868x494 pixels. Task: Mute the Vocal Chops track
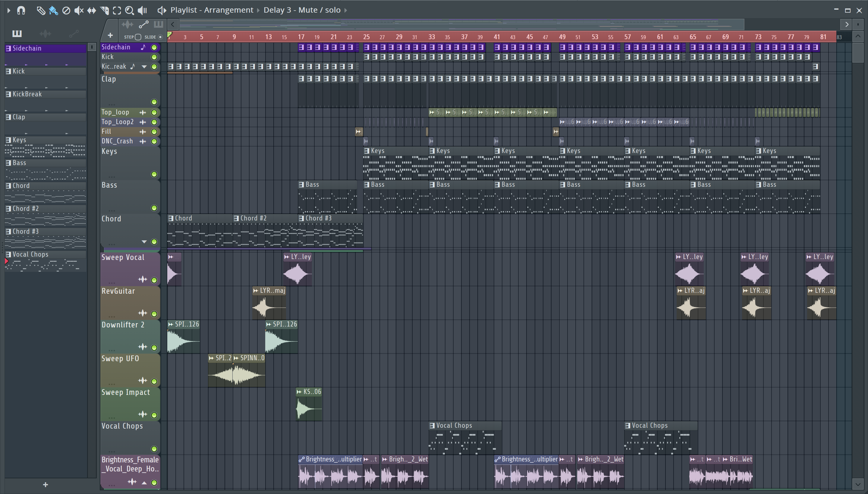pyautogui.click(x=154, y=449)
